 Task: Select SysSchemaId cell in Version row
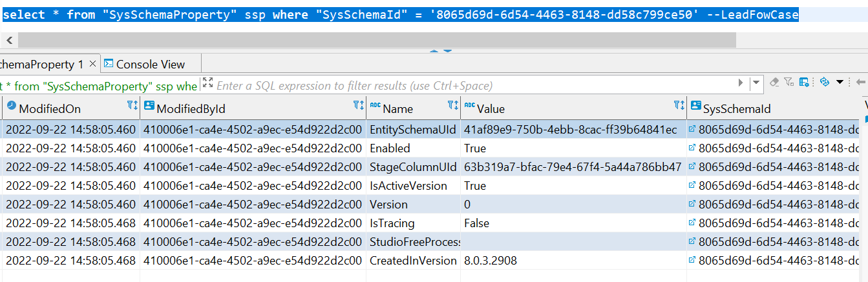(774, 205)
